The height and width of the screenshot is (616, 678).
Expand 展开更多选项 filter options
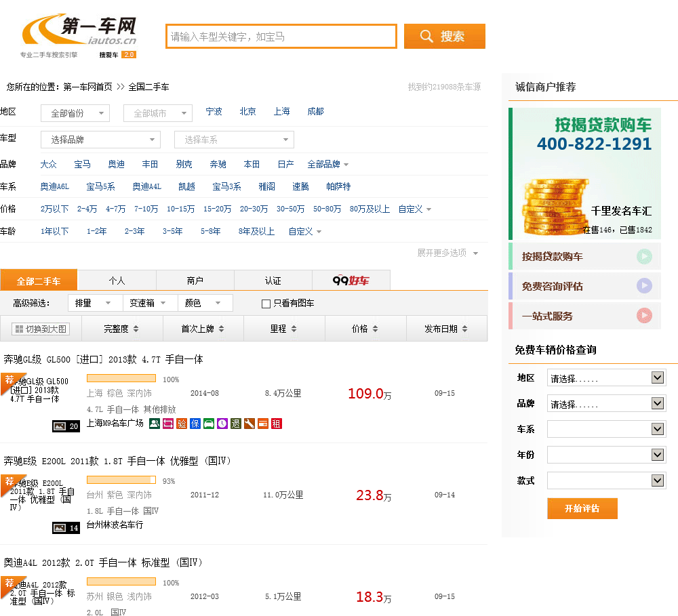click(447, 253)
